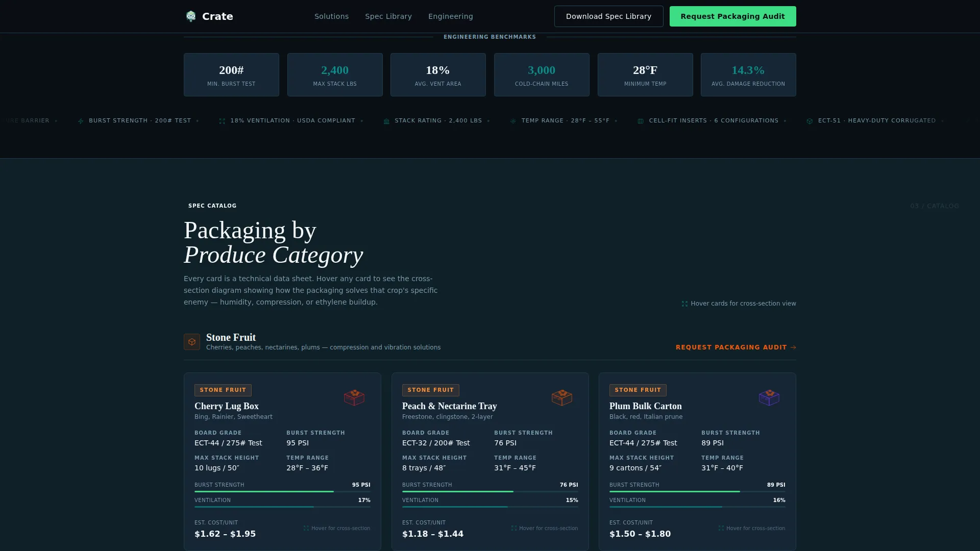The height and width of the screenshot is (551, 980).
Task: Open the Peach & Nectarine Tray card title
Action: 450,406
